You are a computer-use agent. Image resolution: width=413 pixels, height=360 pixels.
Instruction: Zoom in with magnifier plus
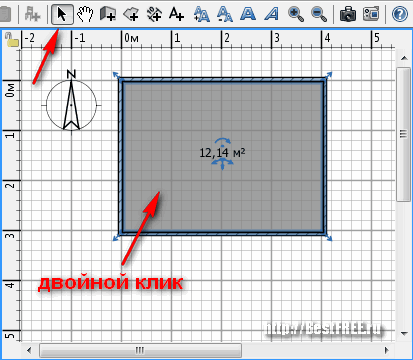[x=296, y=15]
